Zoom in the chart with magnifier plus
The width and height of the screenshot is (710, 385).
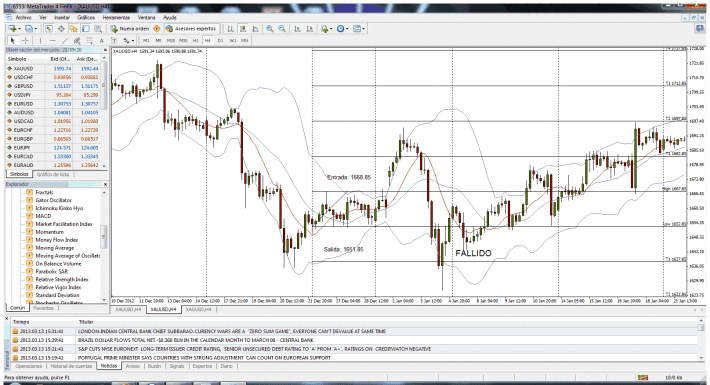[269, 29]
